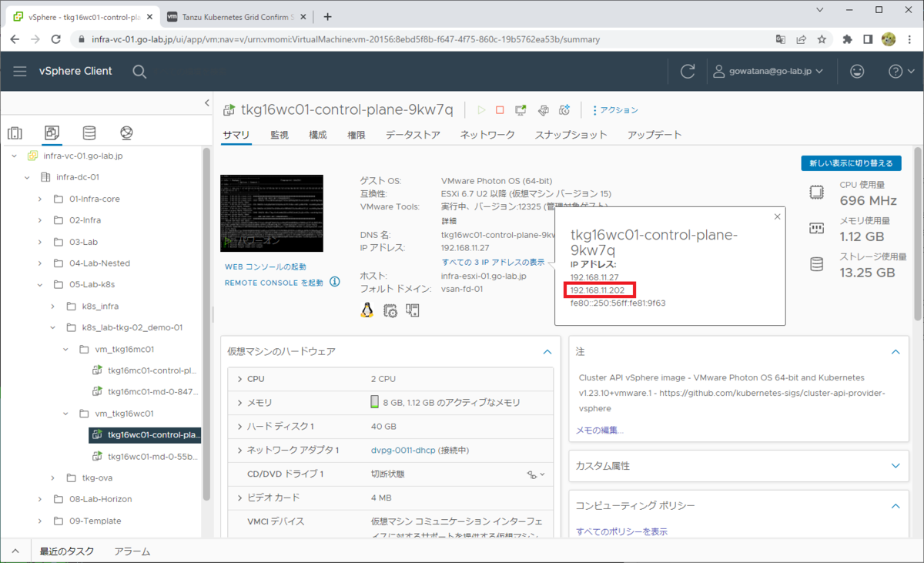Click the dvpg-0011-dhcp network link

pyautogui.click(x=403, y=451)
